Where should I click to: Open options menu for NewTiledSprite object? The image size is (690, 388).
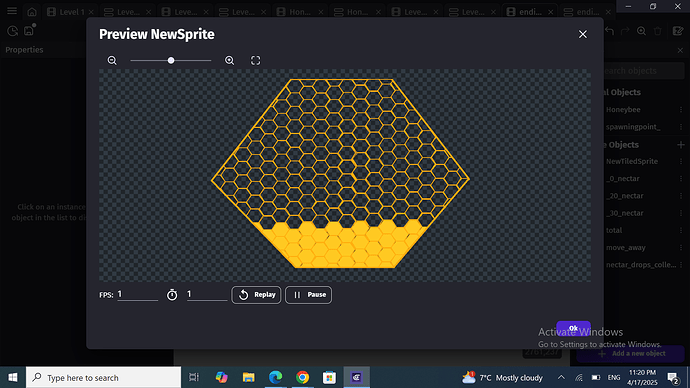[x=681, y=161]
